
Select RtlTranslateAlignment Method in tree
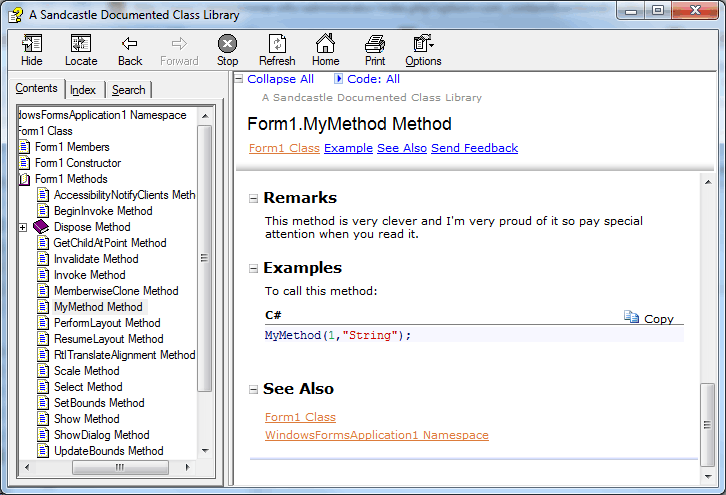coord(125,355)
